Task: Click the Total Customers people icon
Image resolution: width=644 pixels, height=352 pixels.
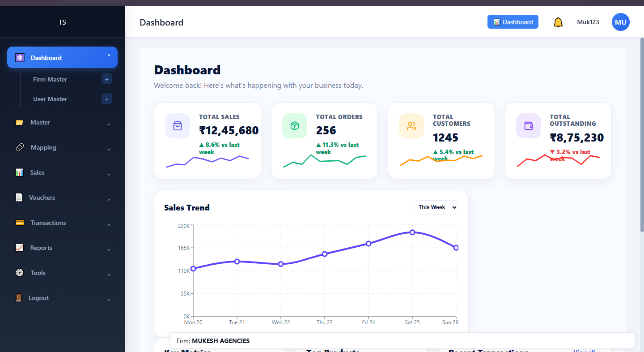Action: point(411,126)
